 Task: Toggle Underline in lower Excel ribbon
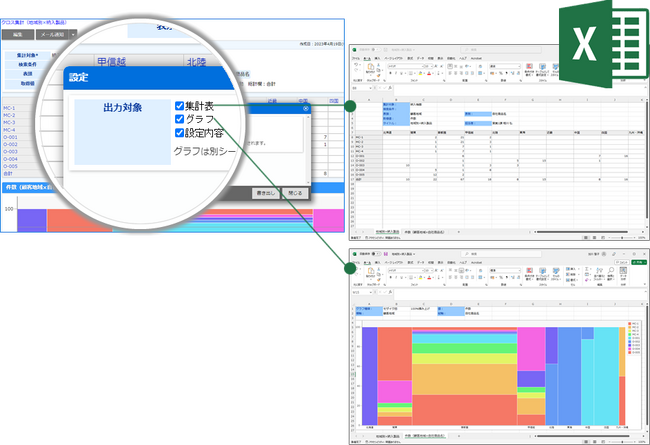(x=402, y=277)
